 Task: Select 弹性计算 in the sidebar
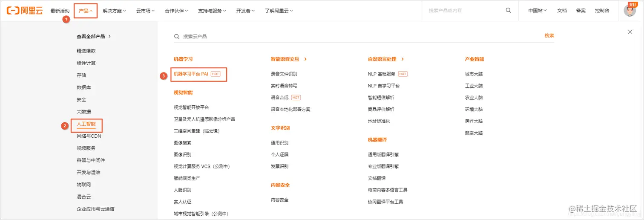[x=86, y=63]
